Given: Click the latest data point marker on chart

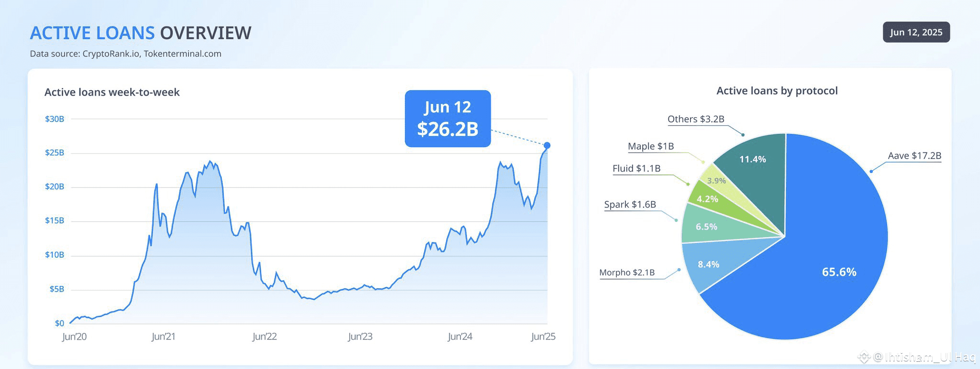Looking at the screenshot, I should pos(547,145).
